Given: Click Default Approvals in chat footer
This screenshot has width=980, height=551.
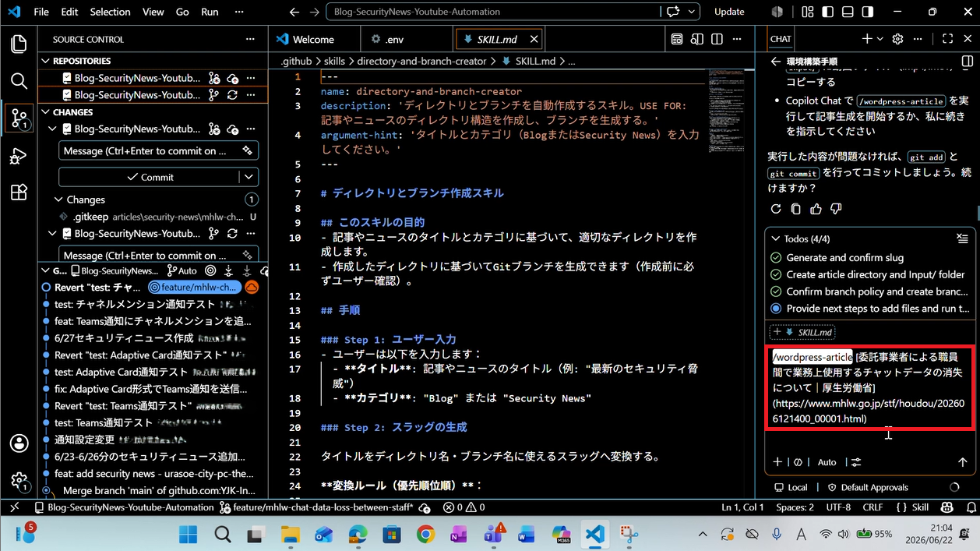Looking at the screenshot, I should 867,487.
